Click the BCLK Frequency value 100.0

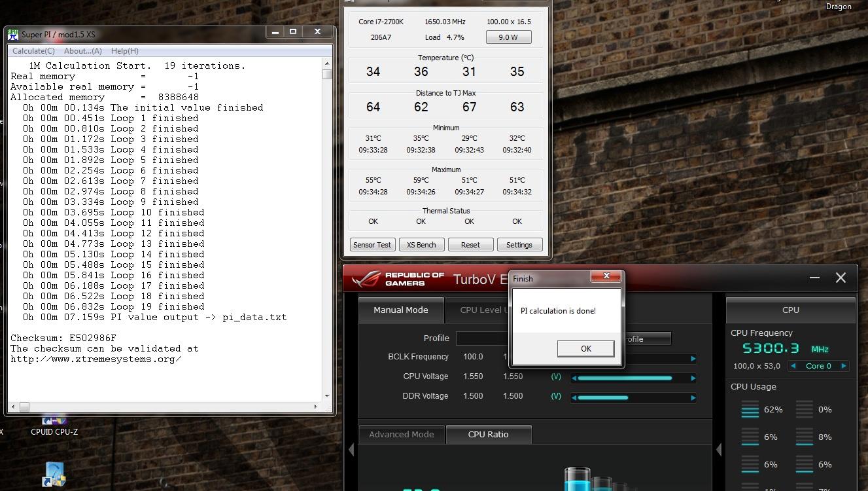(473, 357)
